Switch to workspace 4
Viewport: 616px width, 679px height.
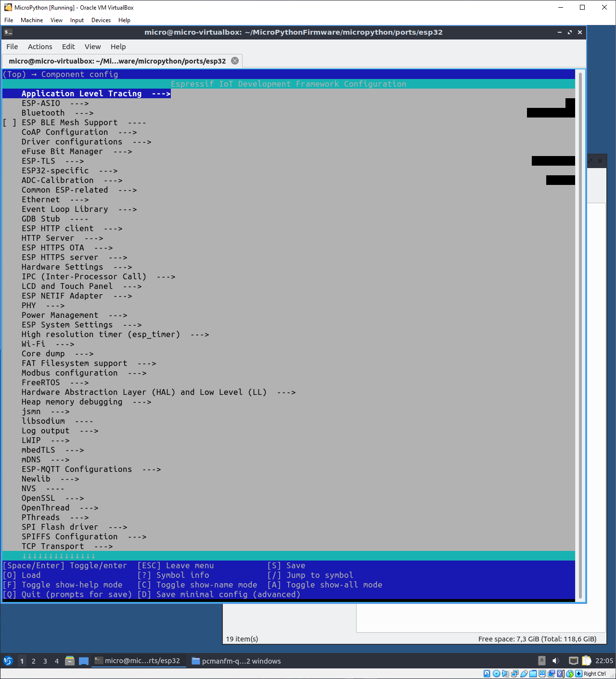tap(57, 661)
